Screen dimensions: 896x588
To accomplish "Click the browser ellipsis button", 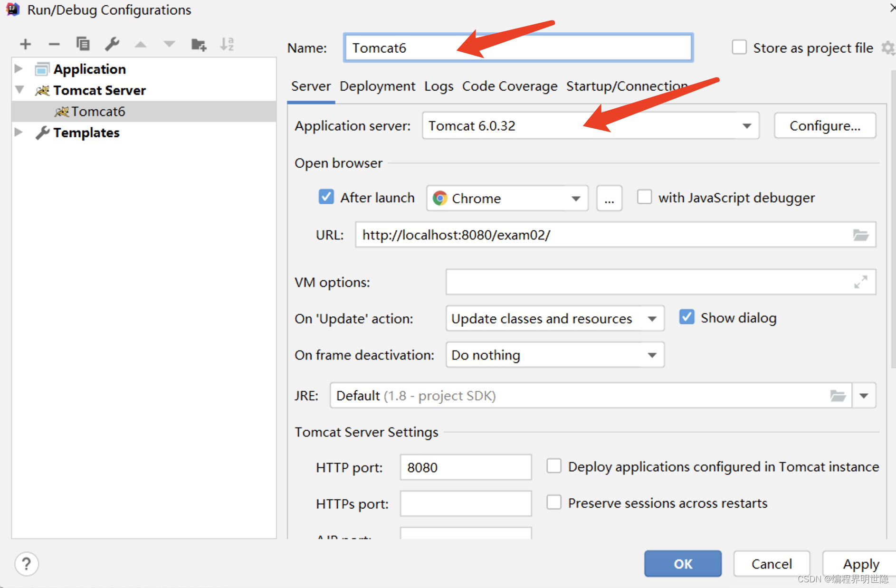I will pyautogui.click(x=609, y=198).
